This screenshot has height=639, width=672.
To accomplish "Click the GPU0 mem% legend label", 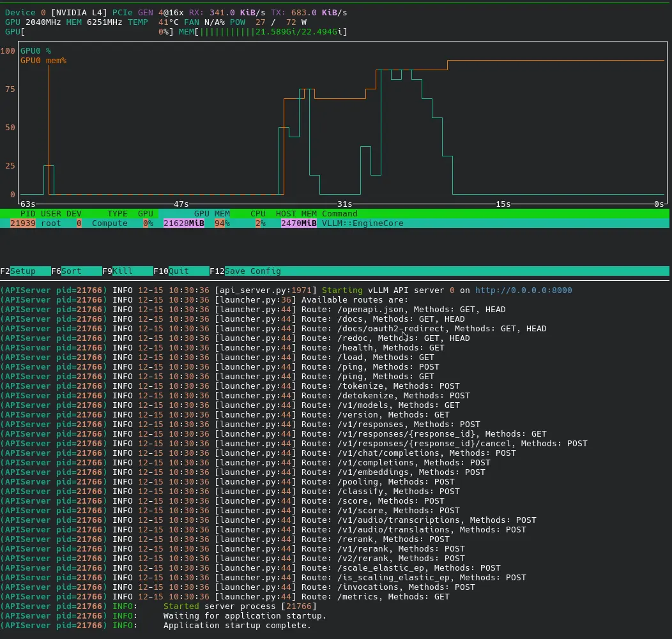I will pyautogui.click(x=43, y=61).
